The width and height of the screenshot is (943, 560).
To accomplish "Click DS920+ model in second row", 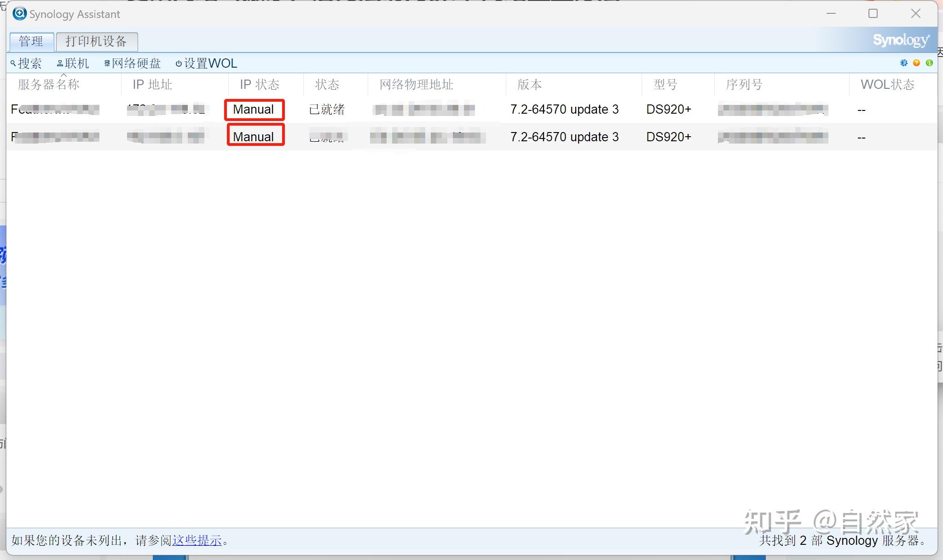I will click(669, 137).
